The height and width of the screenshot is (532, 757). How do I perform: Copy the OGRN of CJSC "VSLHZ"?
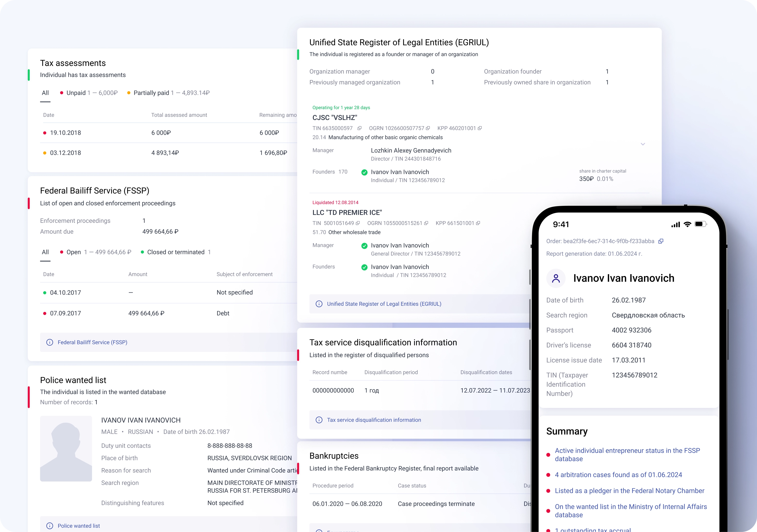pyautogui.click(x=428, y=129)
